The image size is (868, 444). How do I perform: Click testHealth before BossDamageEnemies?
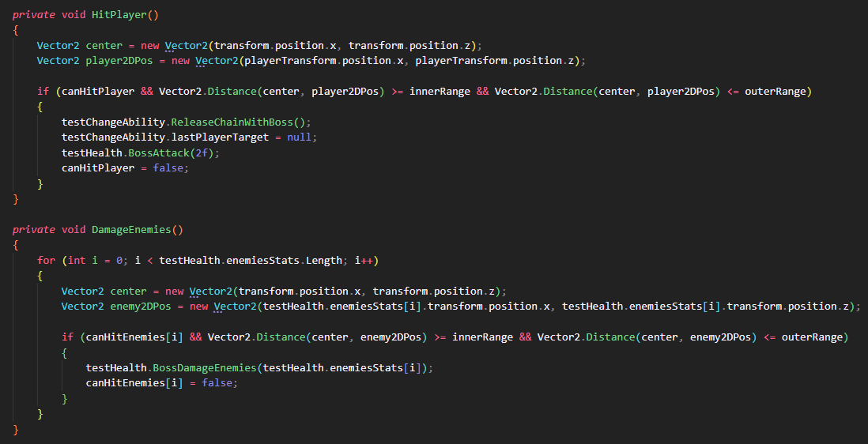click(116, 367)
